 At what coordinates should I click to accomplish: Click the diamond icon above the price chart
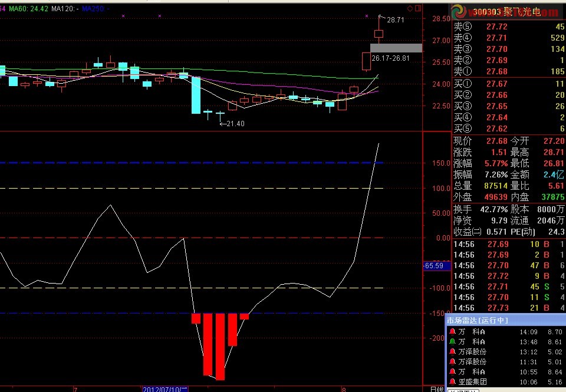point(410,8)
